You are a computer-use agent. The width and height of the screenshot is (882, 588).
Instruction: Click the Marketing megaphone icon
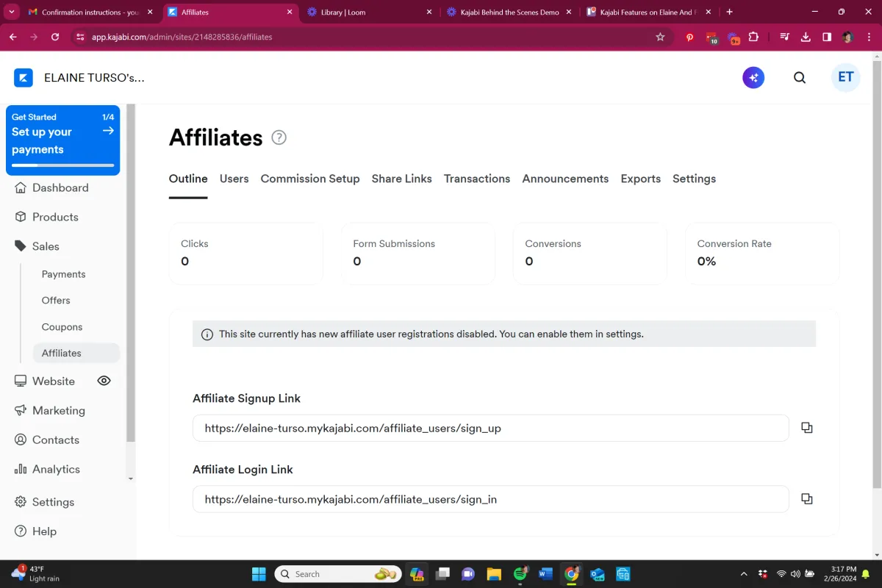(x=21, y=410)
